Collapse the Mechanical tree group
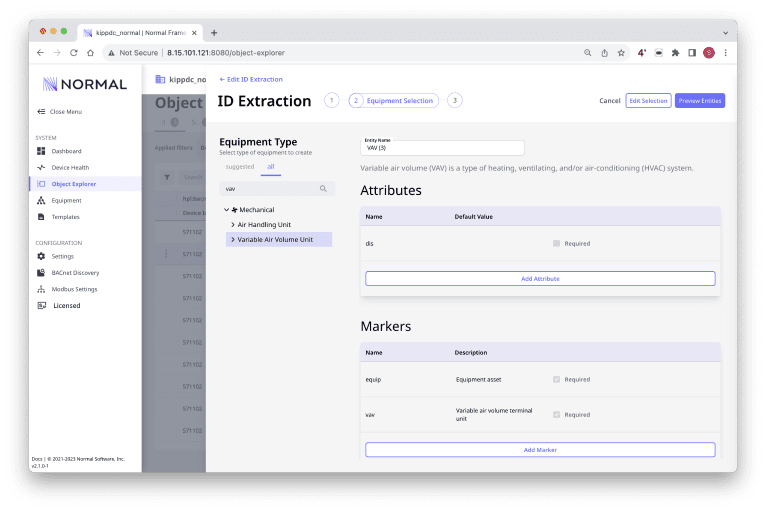The height and width of the screenshot is (511, 766). coord(227,210)
